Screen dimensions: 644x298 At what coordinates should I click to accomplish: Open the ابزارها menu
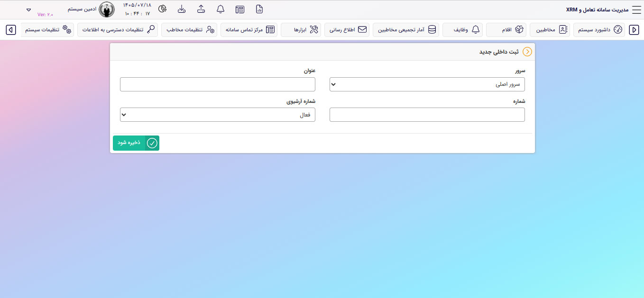pyautogui.click(x=301, y=30)
